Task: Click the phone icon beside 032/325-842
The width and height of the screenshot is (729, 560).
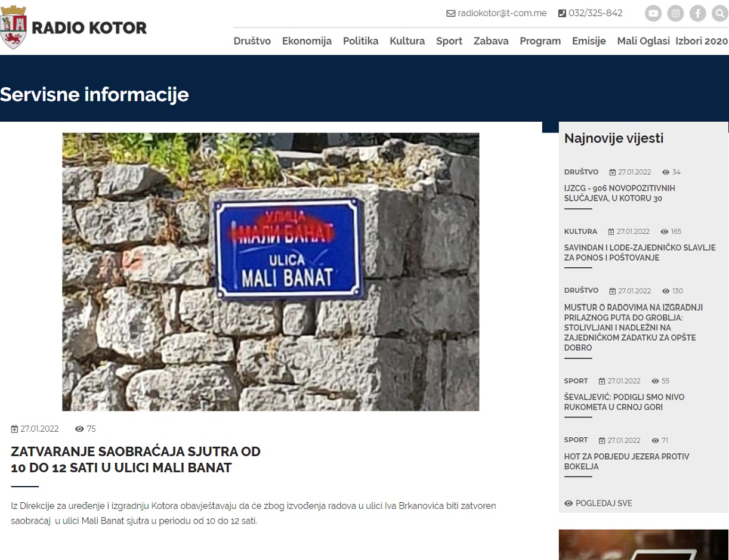Action: (x=562, y=13)
